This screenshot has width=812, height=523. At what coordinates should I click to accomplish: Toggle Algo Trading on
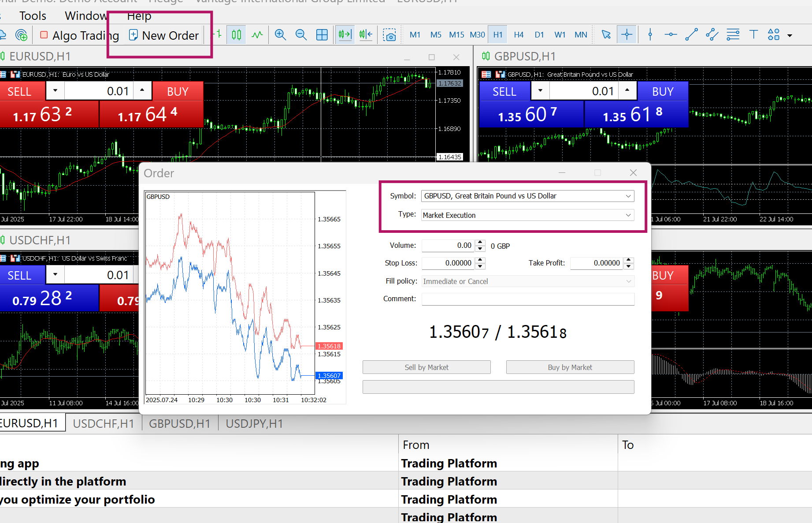tap(79, 35)
